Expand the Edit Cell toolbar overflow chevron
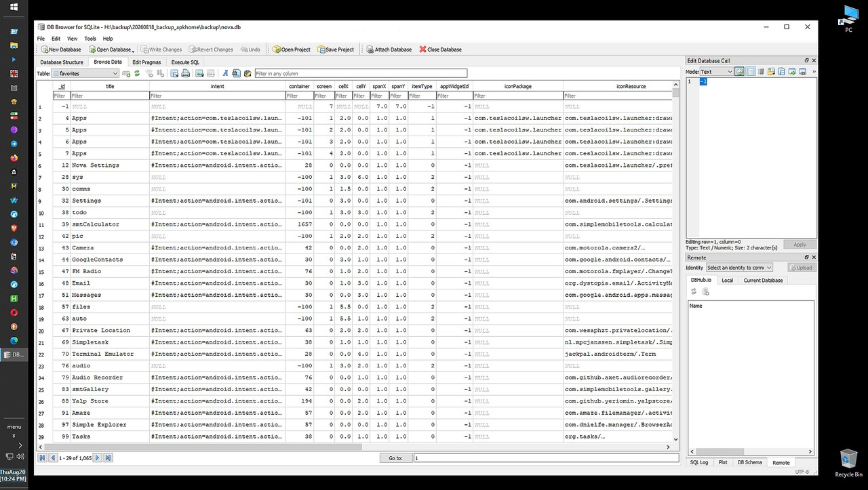 point(814,71)
